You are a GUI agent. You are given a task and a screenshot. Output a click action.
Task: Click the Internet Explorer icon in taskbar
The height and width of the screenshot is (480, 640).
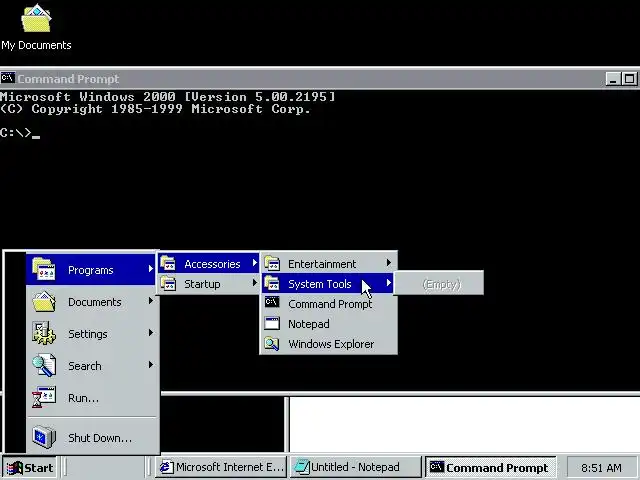pyautogui.click(x=167, y=467)
